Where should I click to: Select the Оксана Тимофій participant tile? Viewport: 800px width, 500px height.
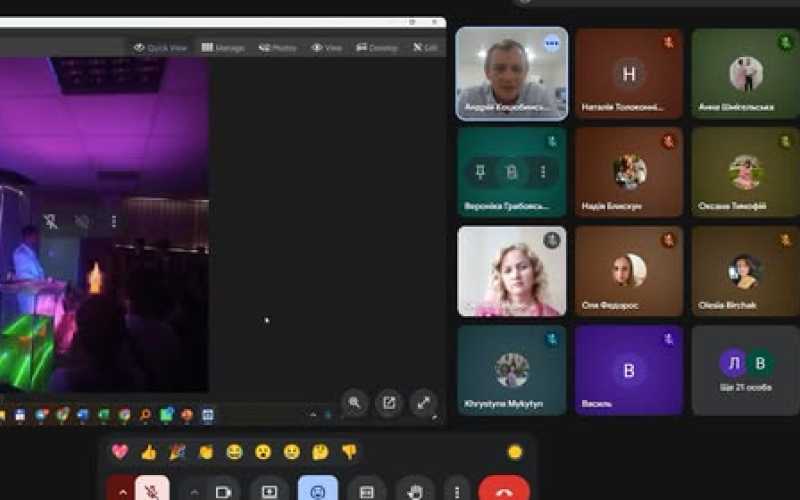click(745, 172)
